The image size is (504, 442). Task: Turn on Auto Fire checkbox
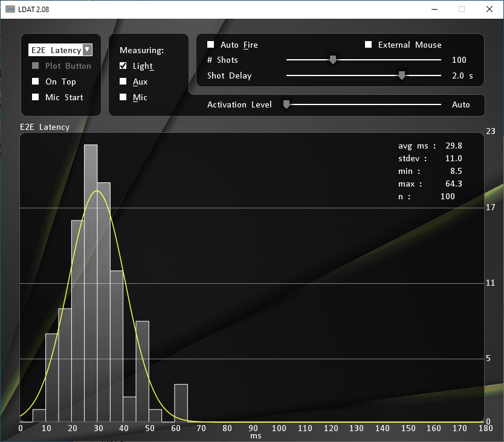[x=211, y=45]
